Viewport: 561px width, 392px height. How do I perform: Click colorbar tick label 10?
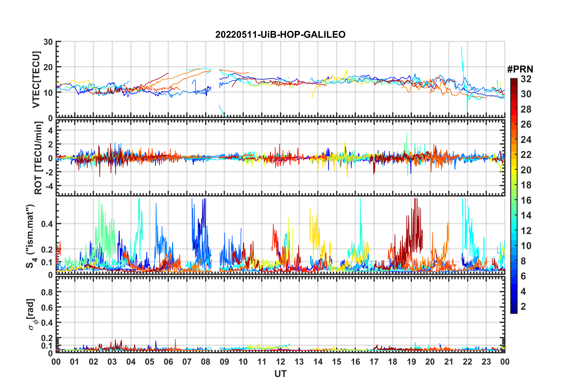(526, 246)
